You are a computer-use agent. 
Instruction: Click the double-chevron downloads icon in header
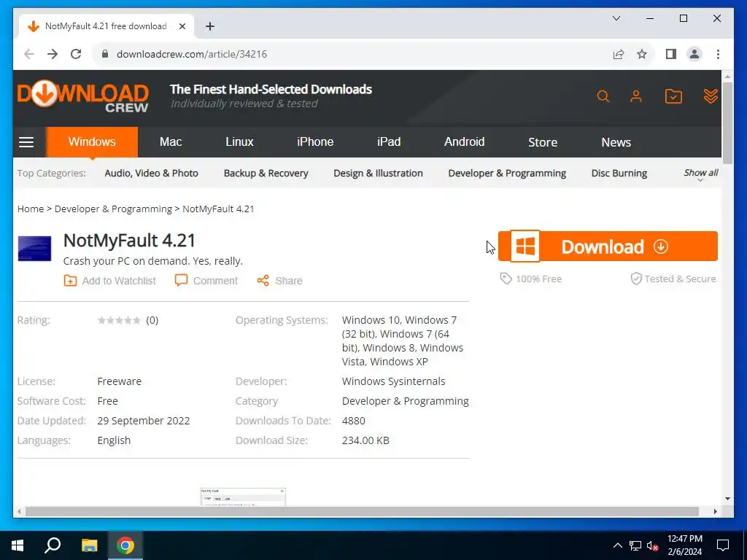pyautogui.click(x=711, y=96)
